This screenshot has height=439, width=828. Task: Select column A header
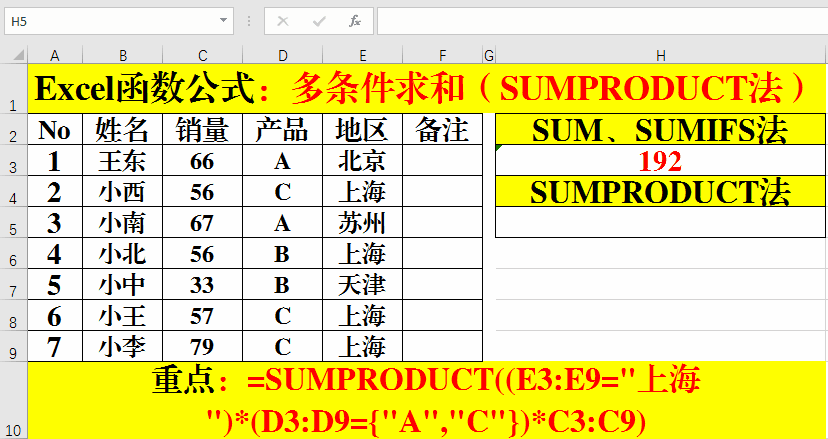(x=55, y=55)
